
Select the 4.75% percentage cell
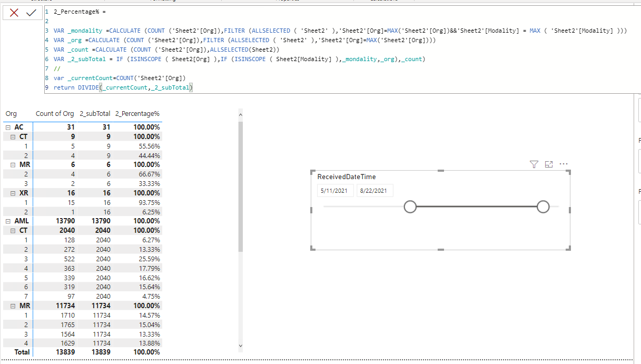[x=152, y=296]
